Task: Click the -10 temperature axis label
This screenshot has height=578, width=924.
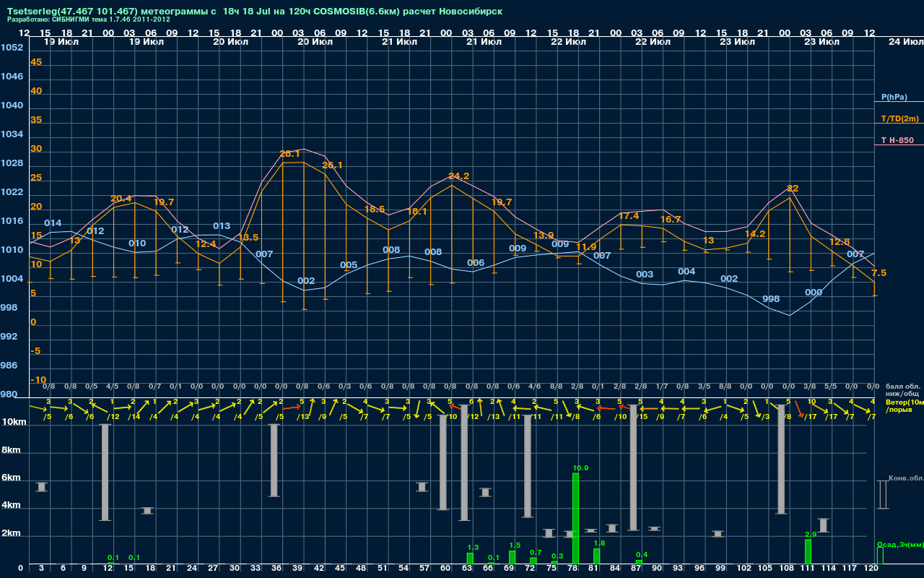Action: coord(38,380)
